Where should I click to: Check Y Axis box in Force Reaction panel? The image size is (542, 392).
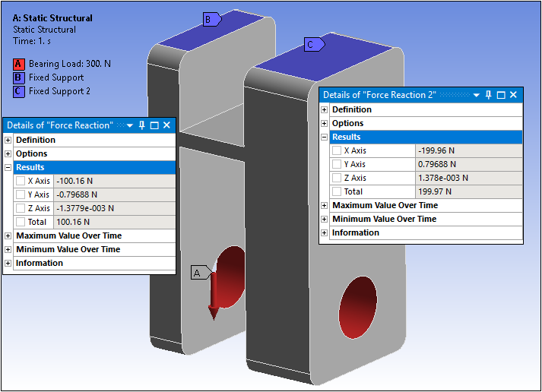click(21, 194)
